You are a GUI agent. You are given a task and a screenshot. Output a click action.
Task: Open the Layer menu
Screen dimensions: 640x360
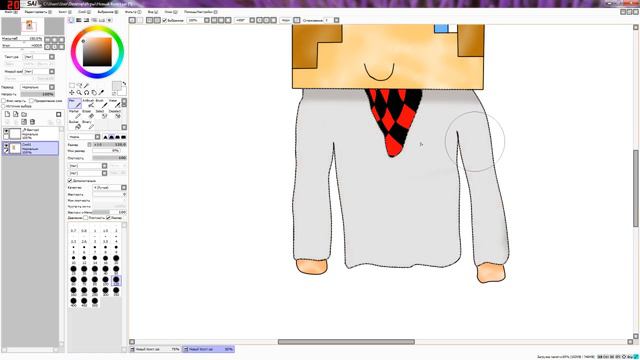click(x=84, y=12)
